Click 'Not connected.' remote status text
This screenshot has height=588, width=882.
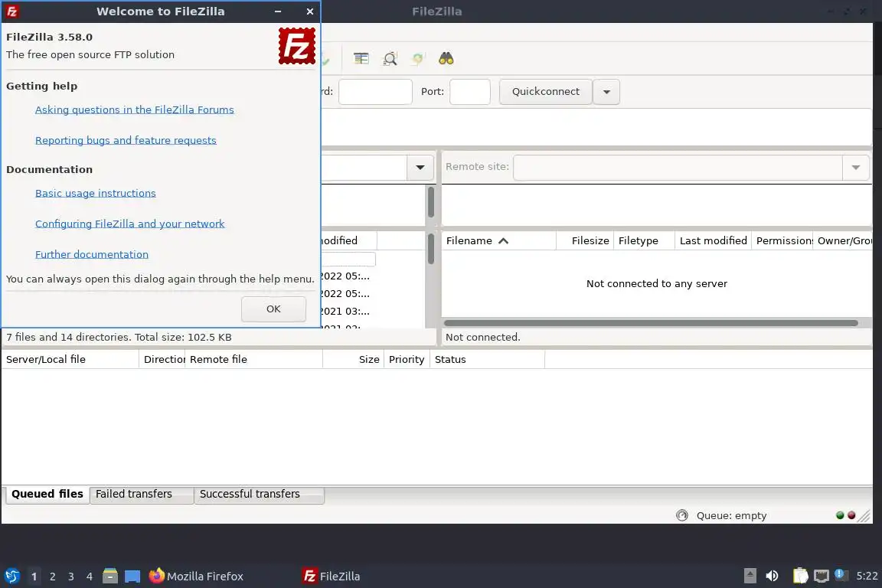482,337
